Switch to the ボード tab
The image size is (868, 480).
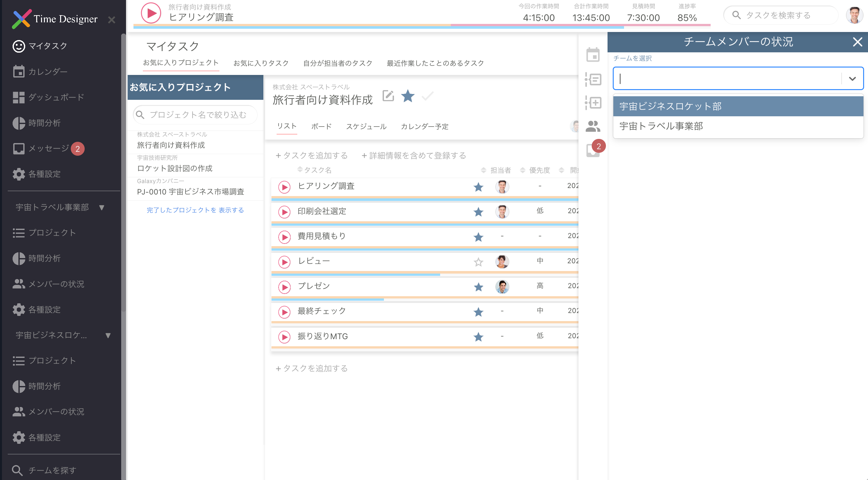(x=321, y=126)
